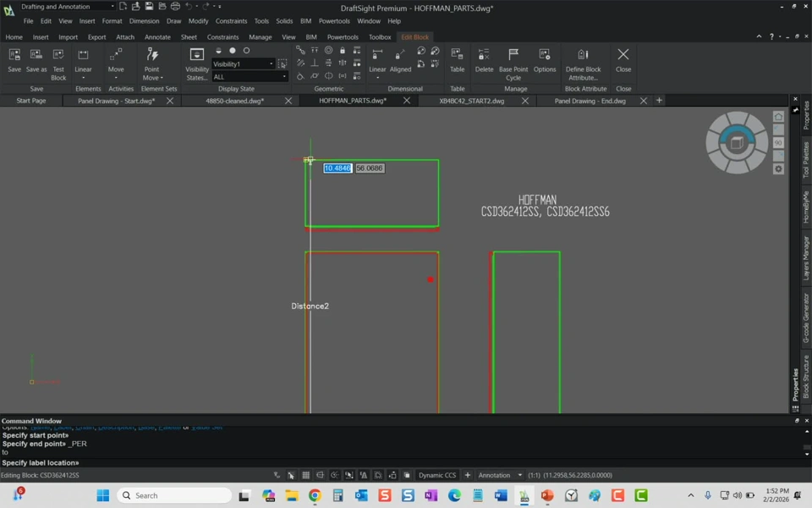Click the highlighted 10.4846 coordinate input field
The image size is (812, 508).
click(x=337, y=168)
